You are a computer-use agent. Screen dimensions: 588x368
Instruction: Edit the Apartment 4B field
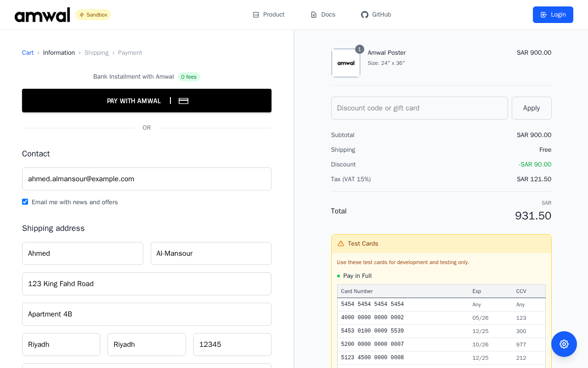coord(147,314)
